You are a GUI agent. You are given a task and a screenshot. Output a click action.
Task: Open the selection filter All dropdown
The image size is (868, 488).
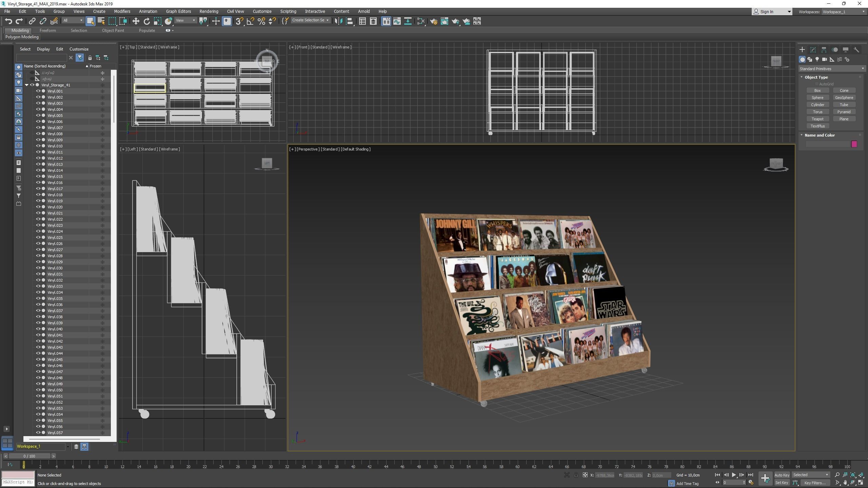[73, 20]
